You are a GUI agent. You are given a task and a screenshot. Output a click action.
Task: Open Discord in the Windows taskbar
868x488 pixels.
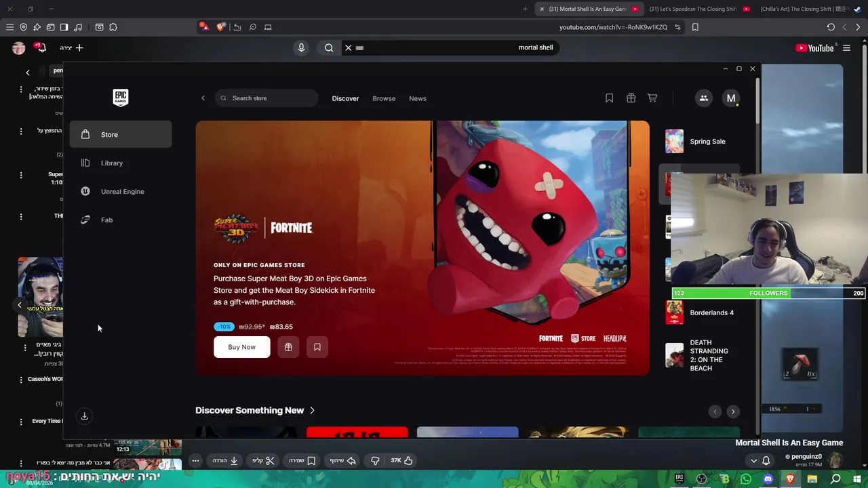(768, 479)
